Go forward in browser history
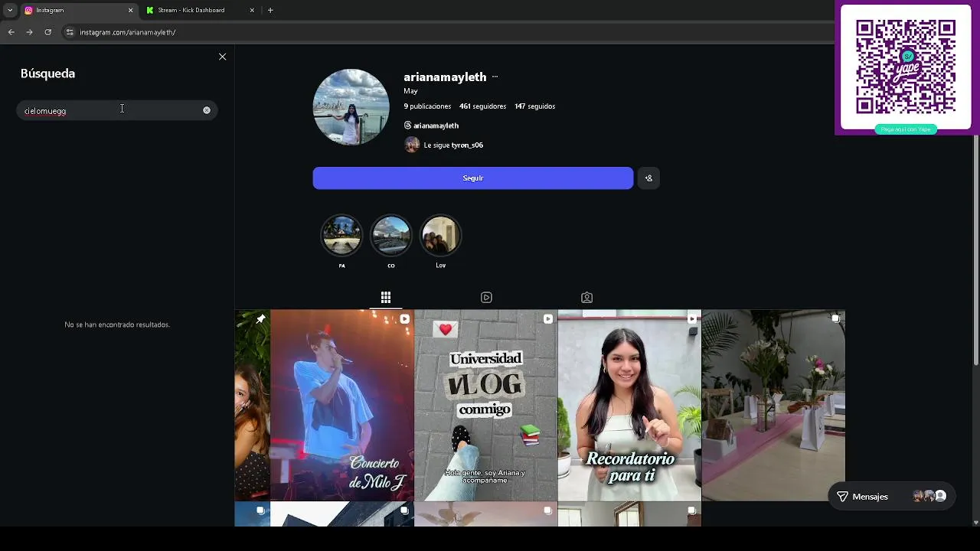 [x=29, y=32]
